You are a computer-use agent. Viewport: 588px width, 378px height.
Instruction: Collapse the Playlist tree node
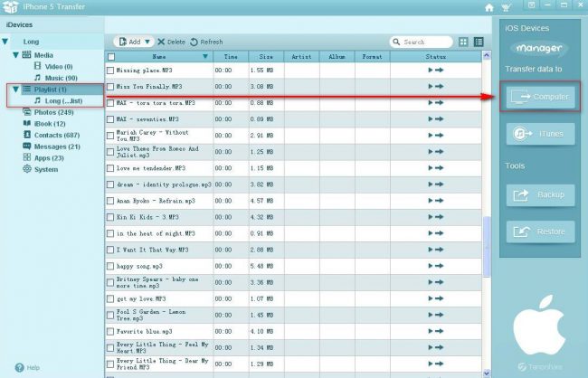point(15,90)
